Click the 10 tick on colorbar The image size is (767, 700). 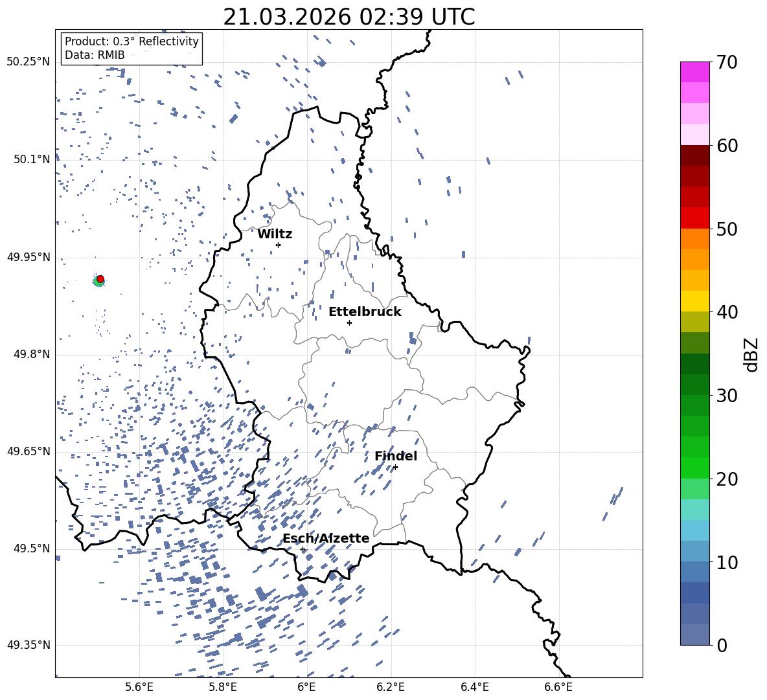click(727, 562)
